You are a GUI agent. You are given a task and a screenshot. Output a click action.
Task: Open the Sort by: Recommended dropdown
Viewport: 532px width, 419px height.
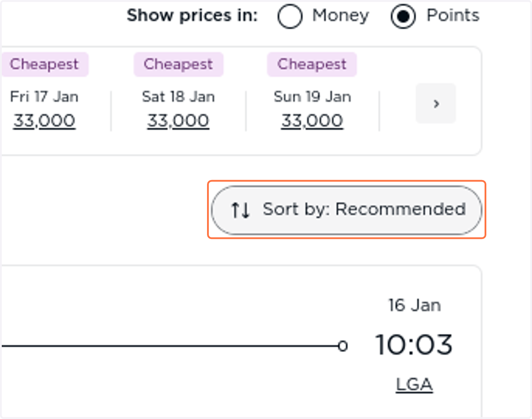pyautogui.click(x=347, y=210)
